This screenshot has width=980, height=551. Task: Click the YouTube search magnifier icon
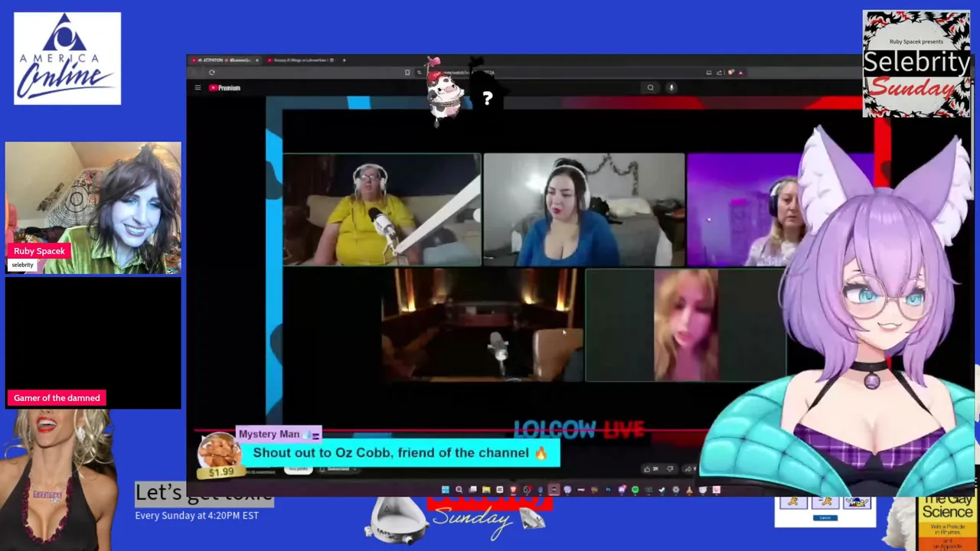pyautogui.click(x=651, y=87)
